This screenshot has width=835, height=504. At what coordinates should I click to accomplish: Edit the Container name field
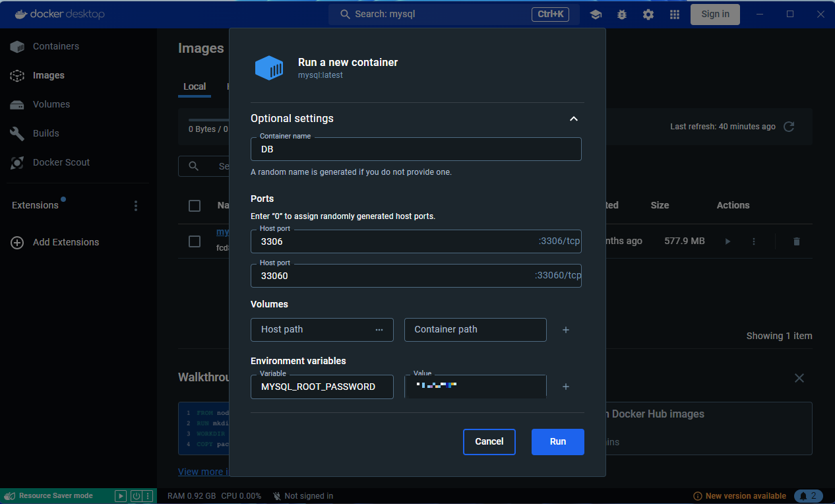(416, 149)
